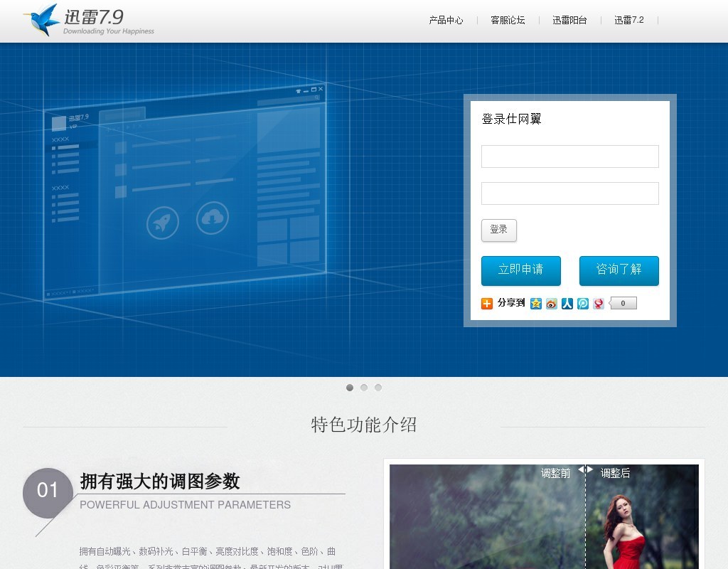
Task: Share to Sina Weibo icon
Action: coord(551,303)
